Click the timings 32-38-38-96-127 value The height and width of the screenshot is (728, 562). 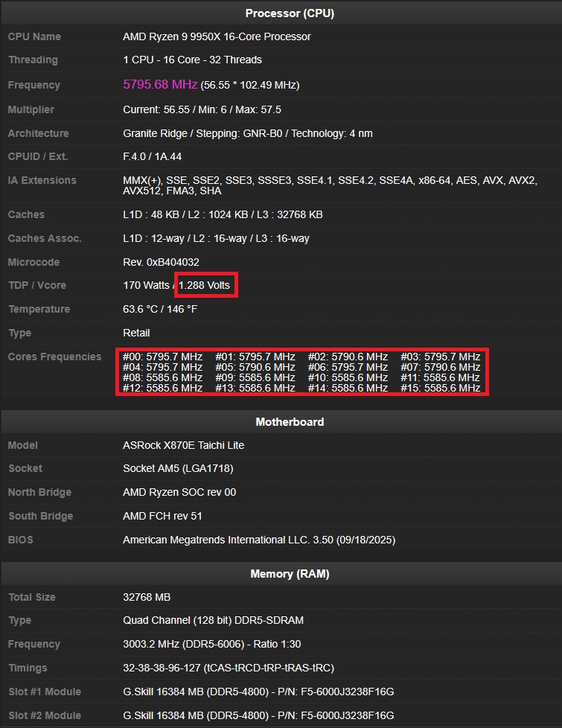coord(229,668)
